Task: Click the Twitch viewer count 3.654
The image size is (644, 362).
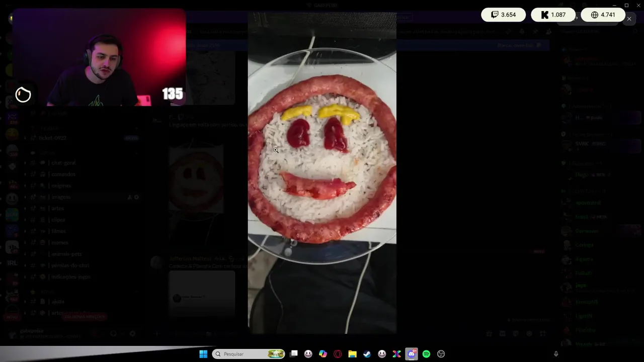Action: (x=503, y=15)
